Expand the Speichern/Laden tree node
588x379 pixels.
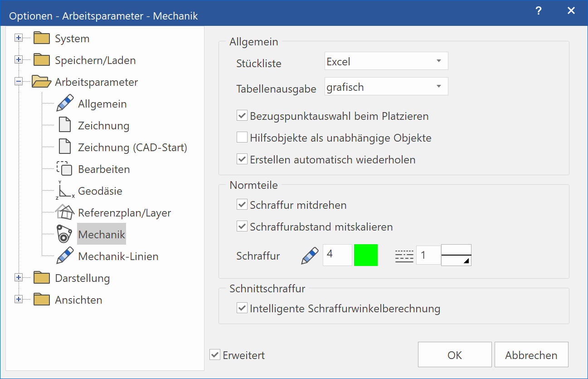click(19, 60)
